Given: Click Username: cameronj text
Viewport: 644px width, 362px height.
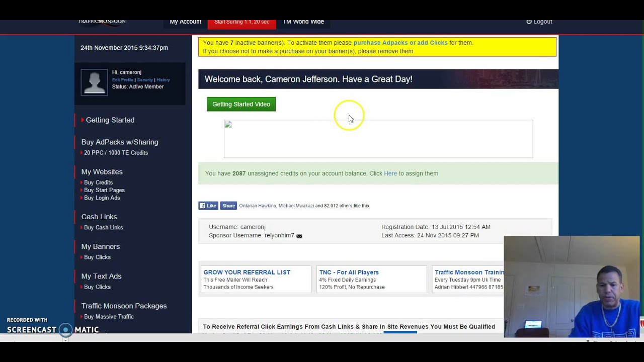Looking at the screenshot, I should pos(237,227).
